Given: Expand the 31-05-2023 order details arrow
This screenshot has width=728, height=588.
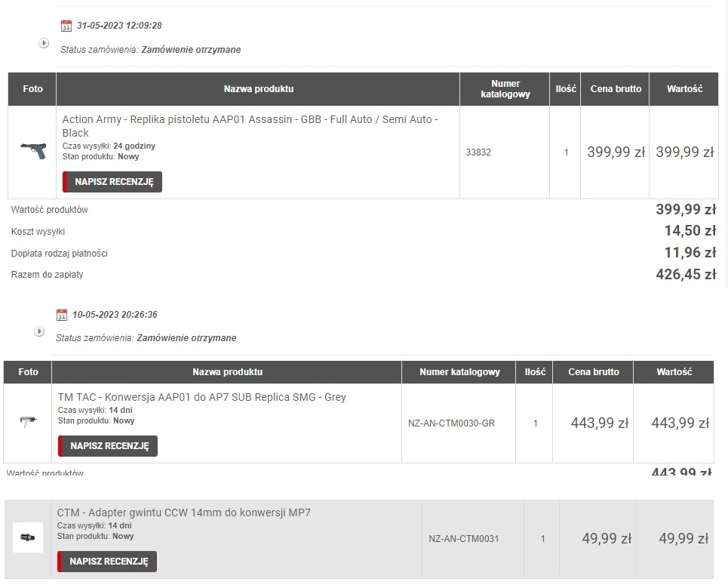Looking at the screenshot, I should (x=44, y=43).
